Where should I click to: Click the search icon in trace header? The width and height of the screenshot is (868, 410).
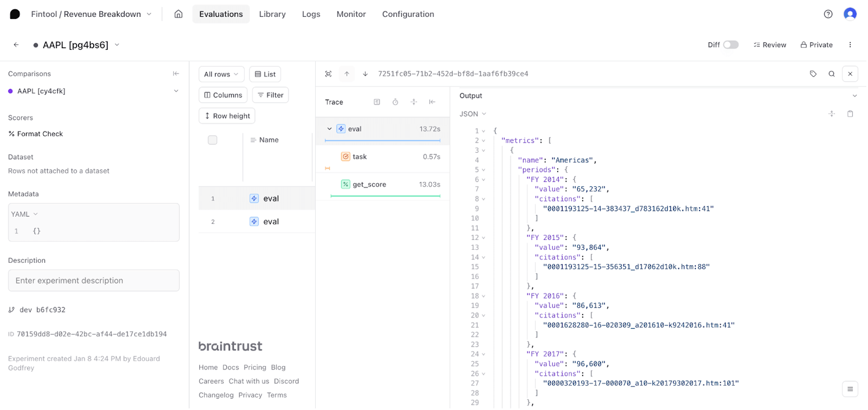click(x=831, y=74)
